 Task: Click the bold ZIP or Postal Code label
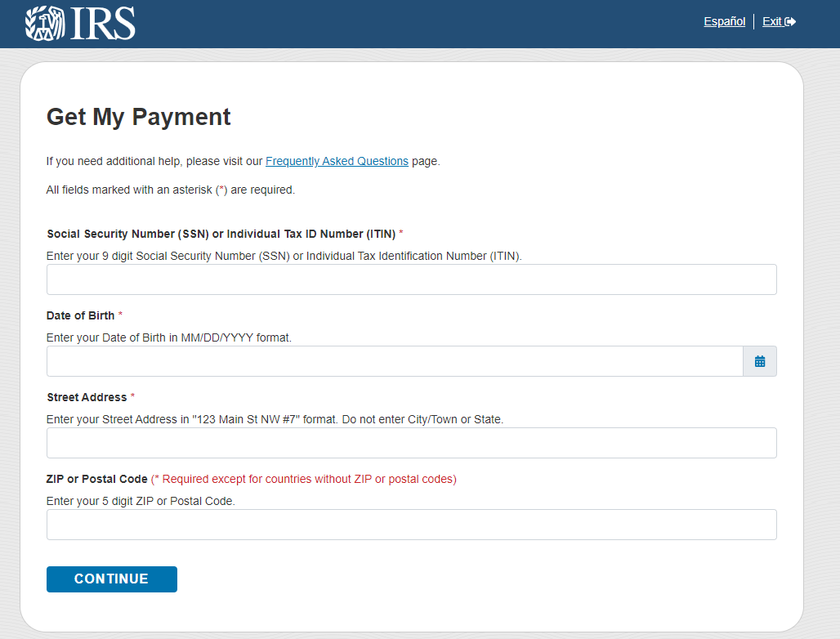[96, 479]
